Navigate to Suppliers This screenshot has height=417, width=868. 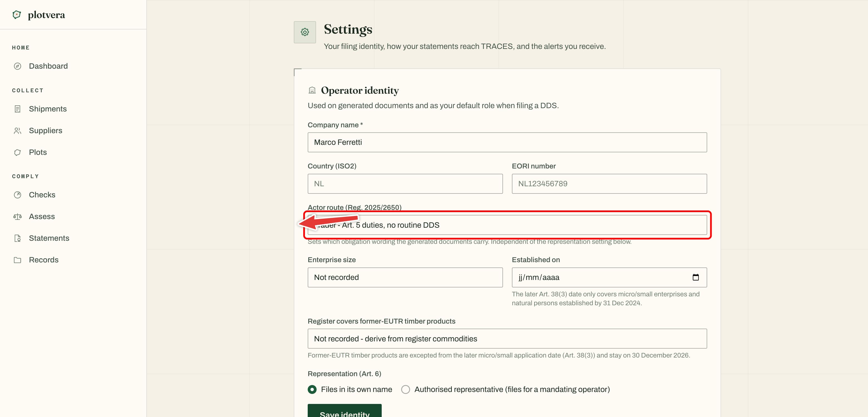[x=46, y=131]
